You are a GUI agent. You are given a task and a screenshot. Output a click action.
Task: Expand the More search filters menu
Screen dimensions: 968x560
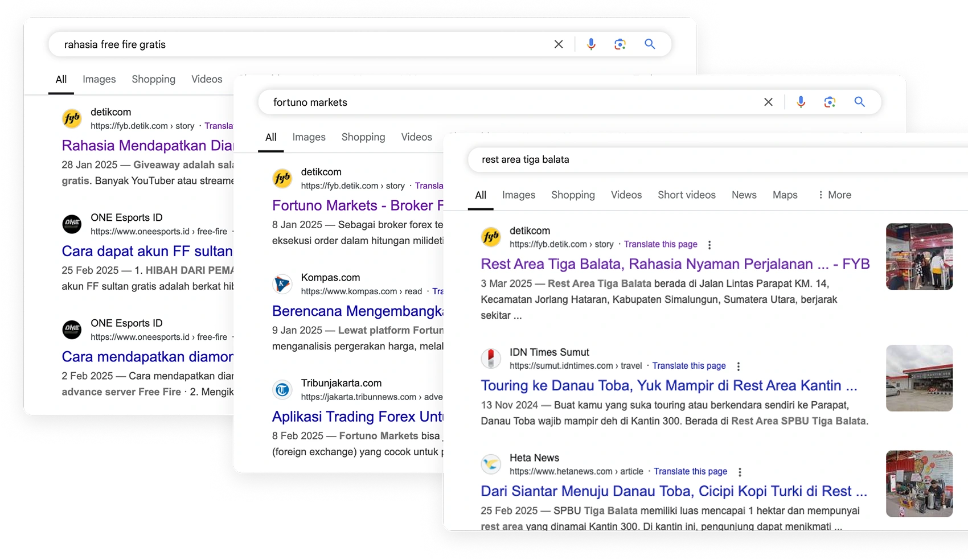click(x=834, y=195)
